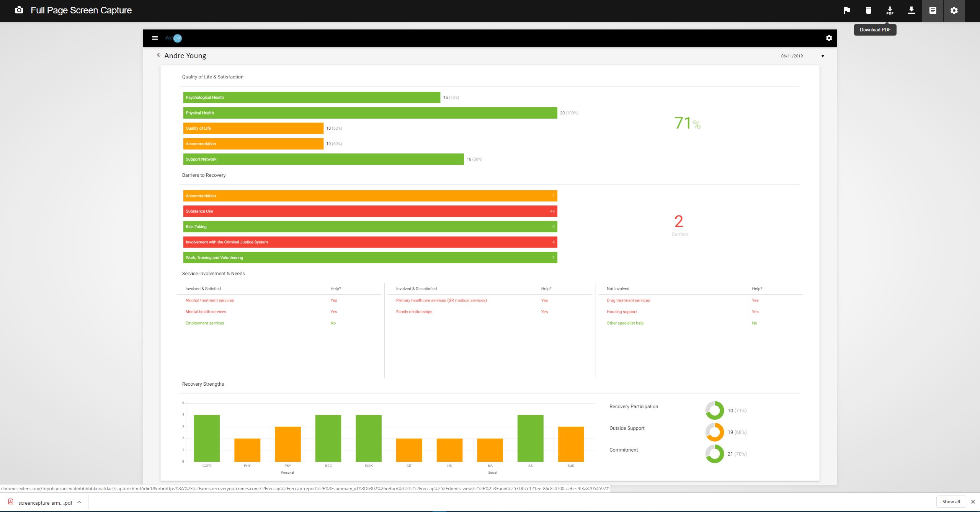Open extension settings gear in top bar
The image size is (980, 512).
tap(954, 11)
